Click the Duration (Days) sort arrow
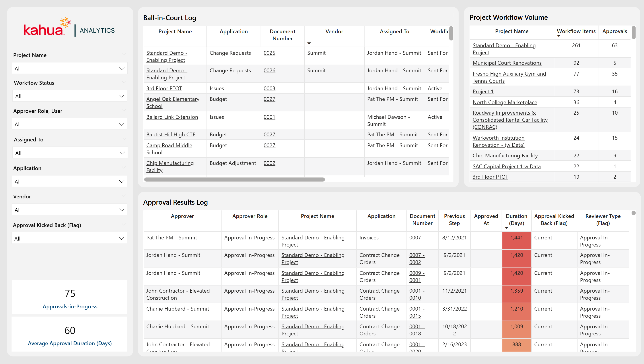The height and width of the screenshot is (364, 644). pyautogui.click(x=506, y=228)
